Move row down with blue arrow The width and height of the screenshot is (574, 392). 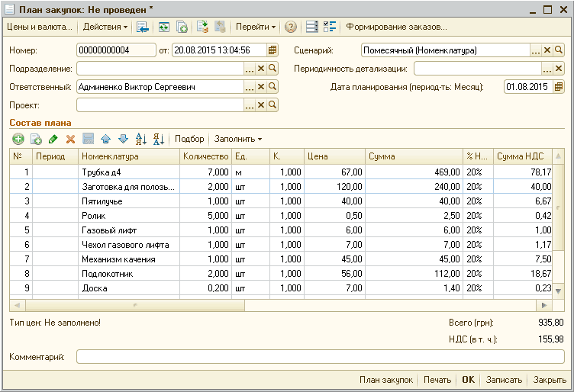(122, 139)
